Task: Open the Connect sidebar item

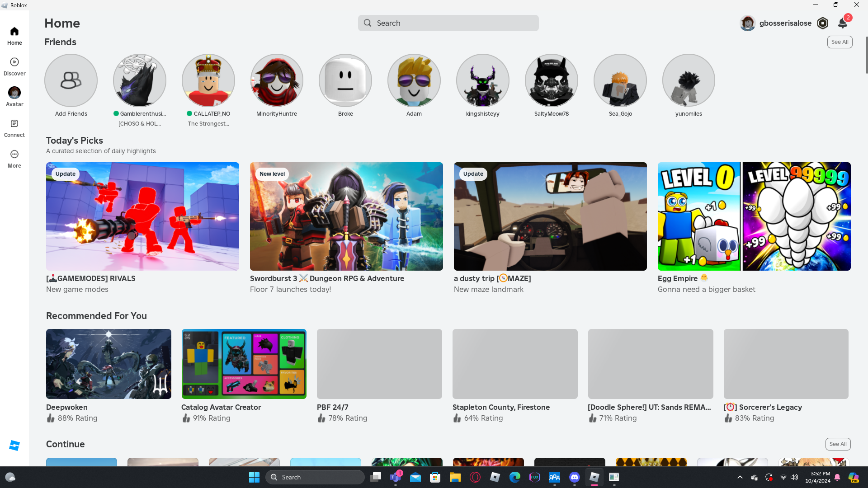Action: click(x=14, y=128)
